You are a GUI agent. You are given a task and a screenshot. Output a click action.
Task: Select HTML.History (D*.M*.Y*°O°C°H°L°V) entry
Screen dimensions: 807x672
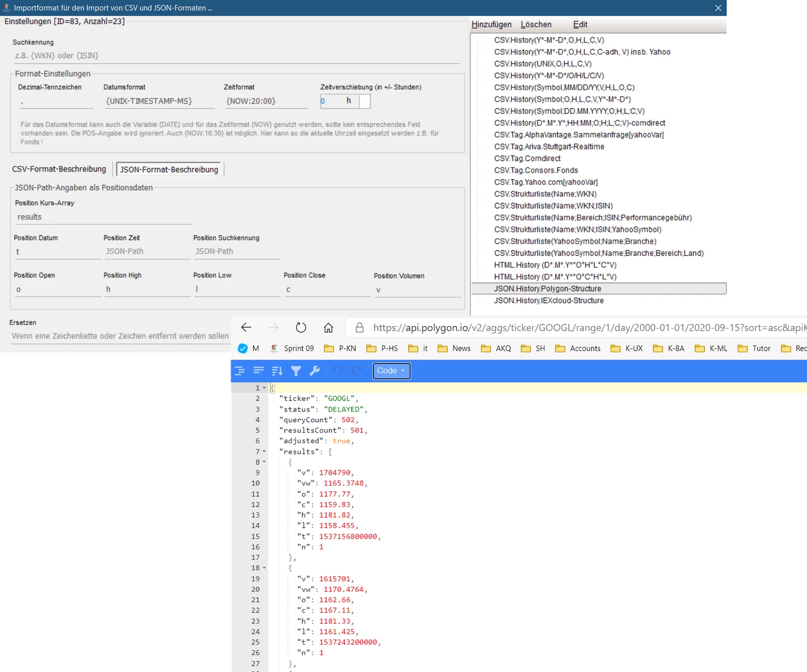555,277
